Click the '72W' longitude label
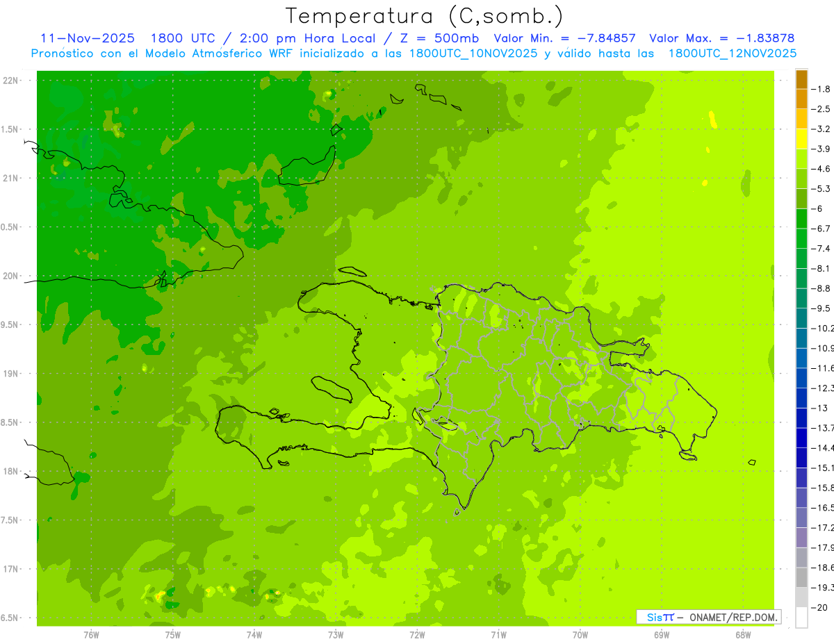Viewport: 834px width, 644px height. pos(417,634)
